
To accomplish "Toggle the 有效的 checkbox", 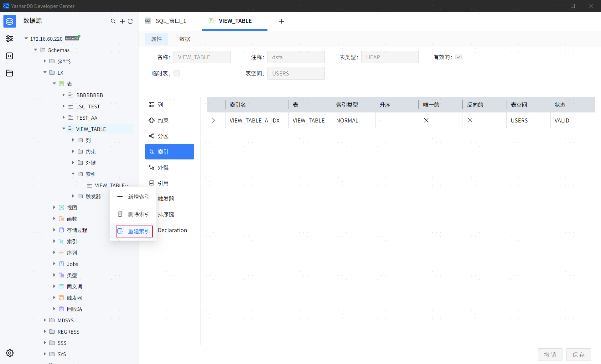I will [x=459, y=57].
